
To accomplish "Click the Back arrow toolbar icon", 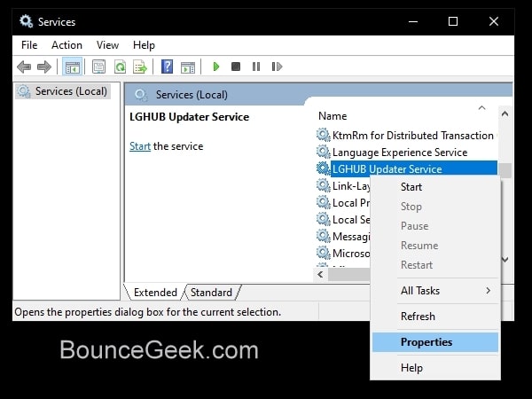I will pos(24,66).
